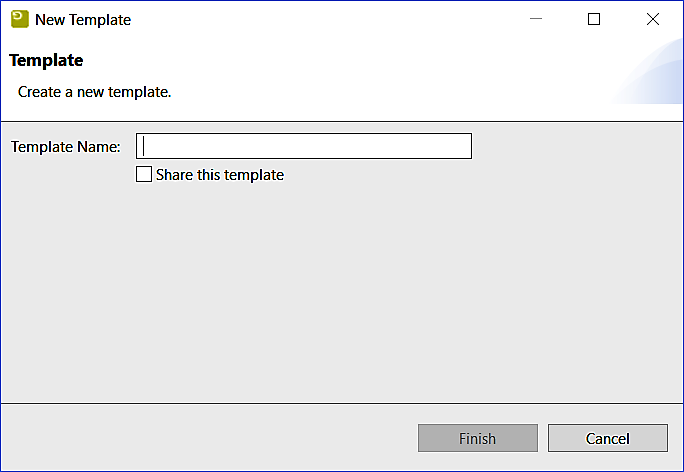Click empty title bar space beside the title
Screen dimensions: 684x472
pos(330,19)
